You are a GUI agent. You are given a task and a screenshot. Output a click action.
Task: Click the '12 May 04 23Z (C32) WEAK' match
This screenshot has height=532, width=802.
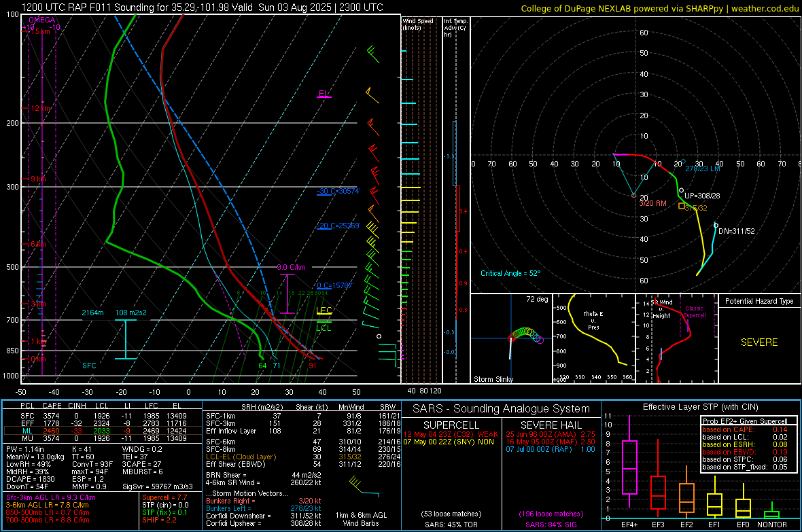tap(451, 434)
